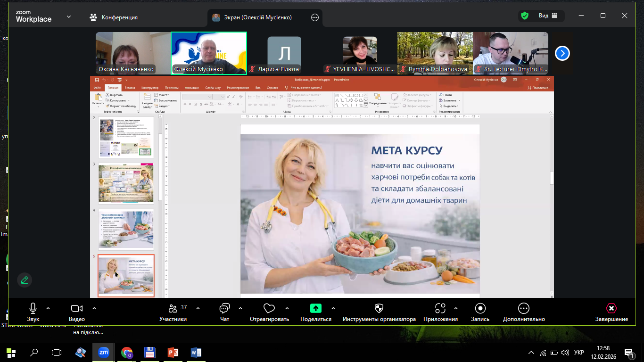Click the green annotation pencil icon
This screenshot has height=362, width=644.
click(25, 280)
